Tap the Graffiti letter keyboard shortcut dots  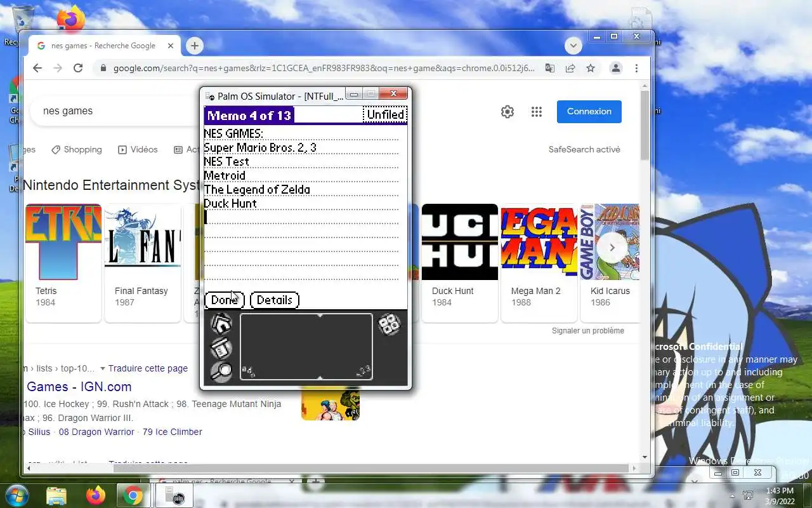[x=248, y=372]
